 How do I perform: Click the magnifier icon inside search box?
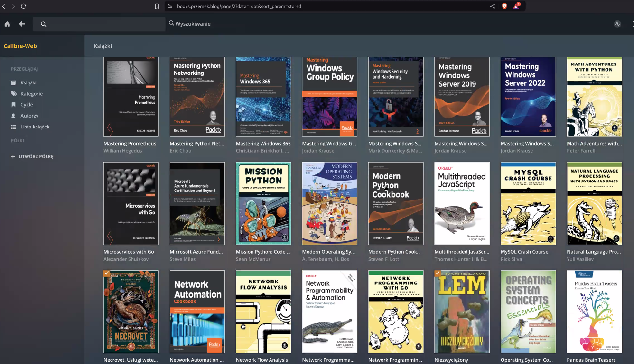(44, 24)
